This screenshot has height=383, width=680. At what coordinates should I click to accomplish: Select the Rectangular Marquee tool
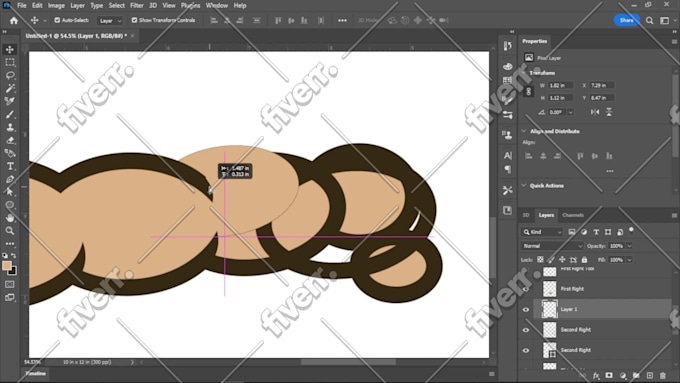tap(10, 62)
